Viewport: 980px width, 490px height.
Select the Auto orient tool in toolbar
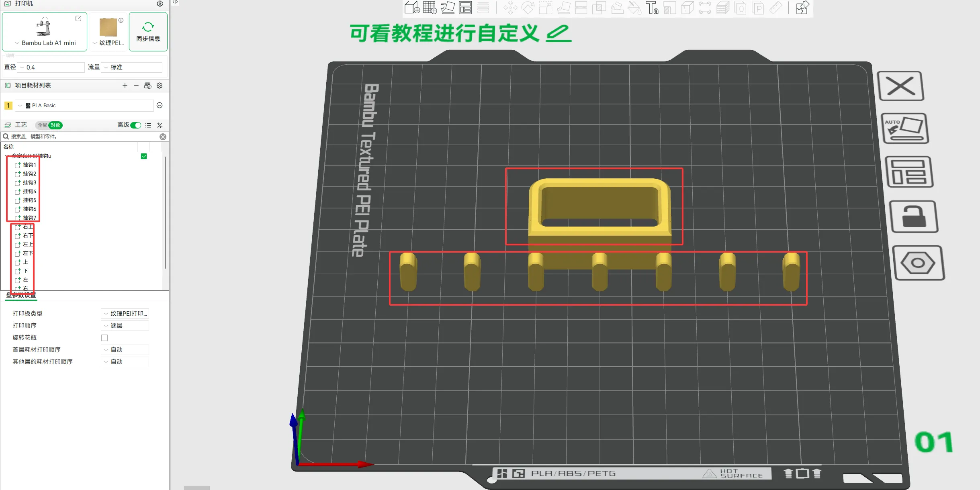pyautogui.click(x=448, y=8)
